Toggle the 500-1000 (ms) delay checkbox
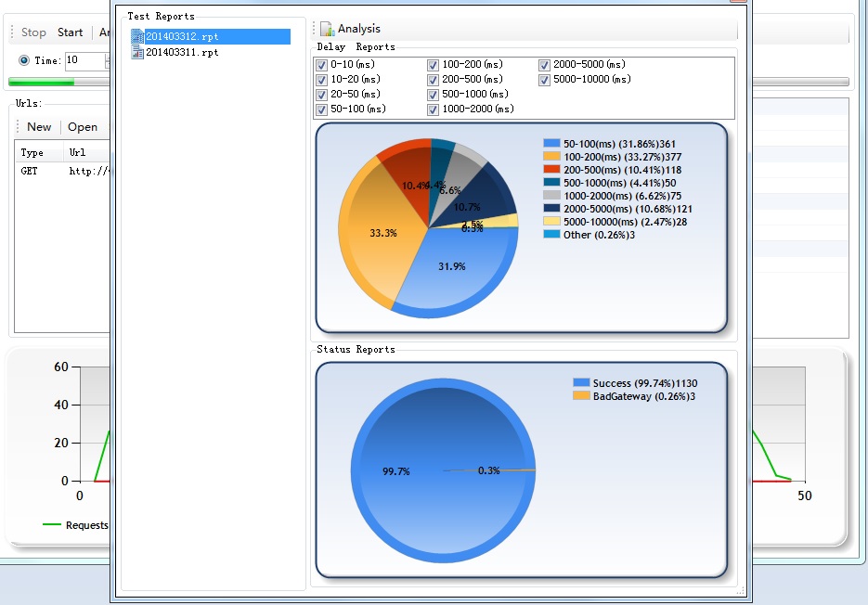 coord(433,95)
